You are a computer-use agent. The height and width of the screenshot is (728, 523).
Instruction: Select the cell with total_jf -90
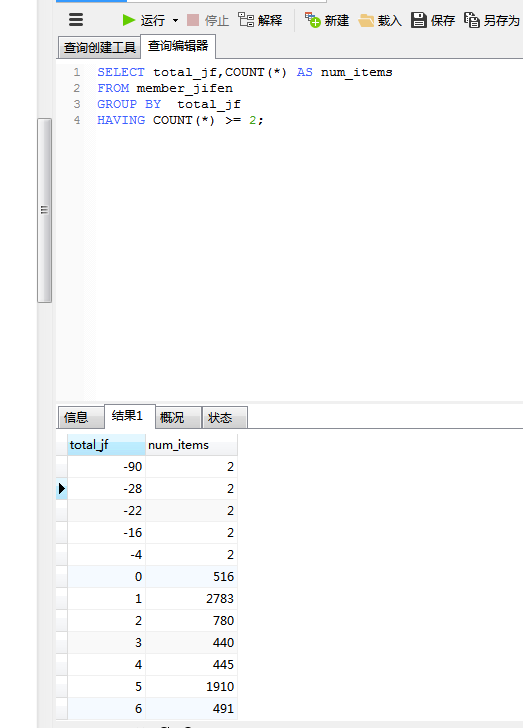[x=106, y=467]
